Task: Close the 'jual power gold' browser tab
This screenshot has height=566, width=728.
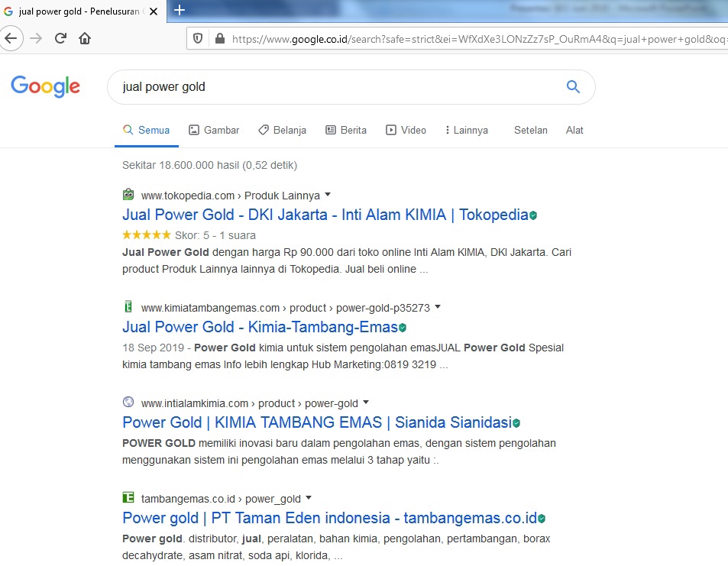Action: coord(154,11)
